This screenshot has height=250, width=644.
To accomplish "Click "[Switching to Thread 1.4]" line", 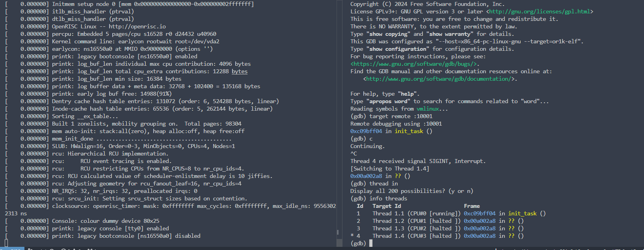I will (390, 169).
